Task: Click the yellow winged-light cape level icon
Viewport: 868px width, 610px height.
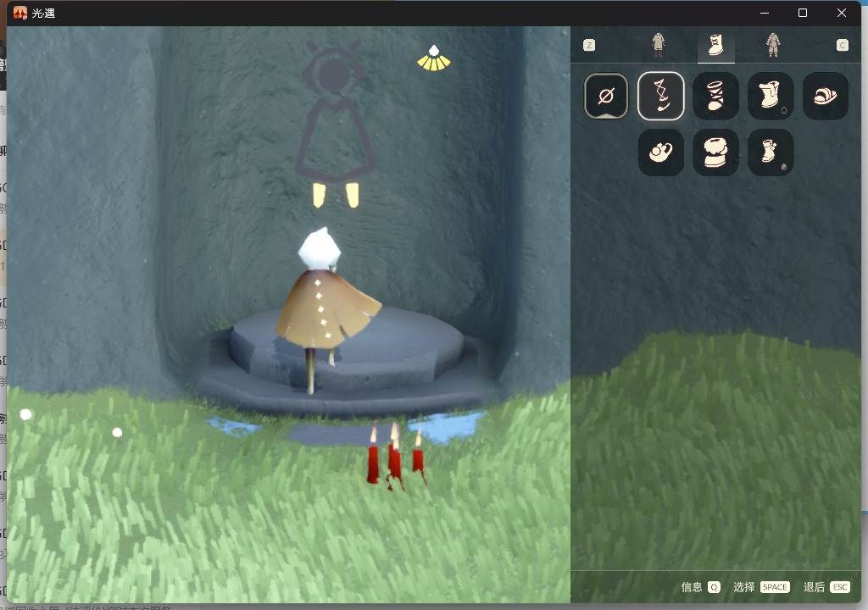Action: click(434, 58)
